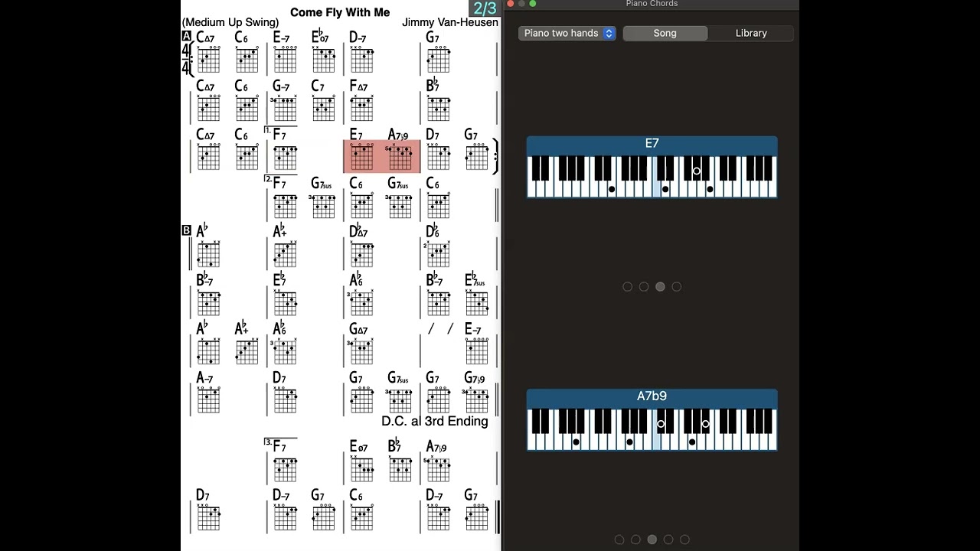Select first voicing dot under A7b9 keyboard
This screenshot has height=551, width=980.
click(x=619, y=540)
